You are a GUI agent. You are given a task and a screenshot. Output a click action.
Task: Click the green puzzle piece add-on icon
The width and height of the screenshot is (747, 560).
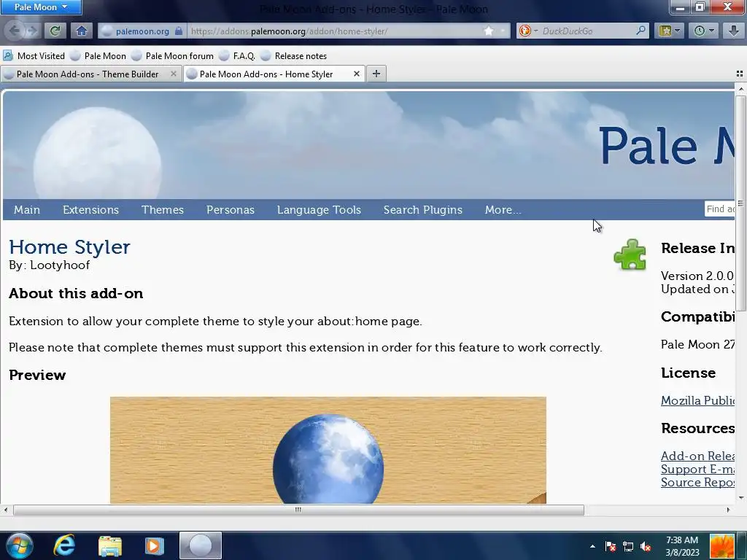[630, 254]
